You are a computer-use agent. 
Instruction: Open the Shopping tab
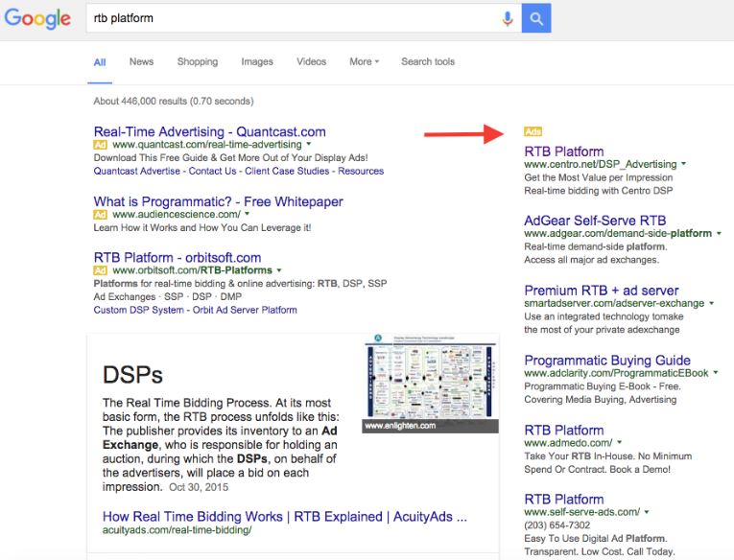[198, 61]
